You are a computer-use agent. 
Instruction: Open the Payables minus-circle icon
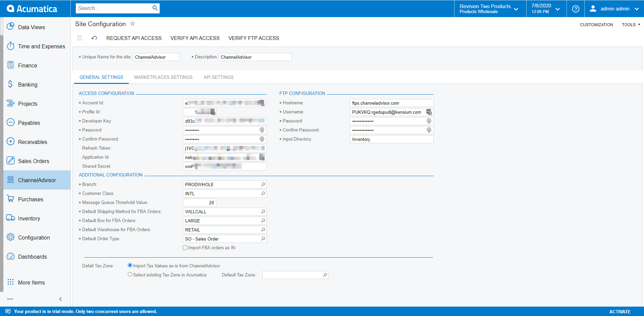click(10, 122)
